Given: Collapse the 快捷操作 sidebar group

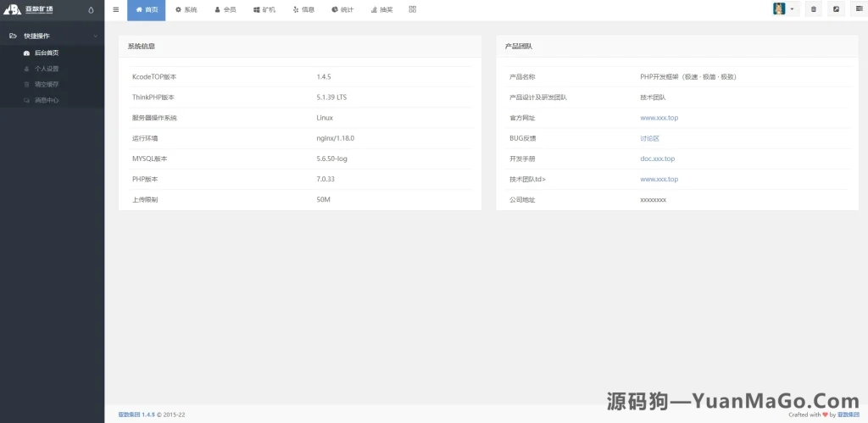Looking at the screenshot, I should point(52,36).
